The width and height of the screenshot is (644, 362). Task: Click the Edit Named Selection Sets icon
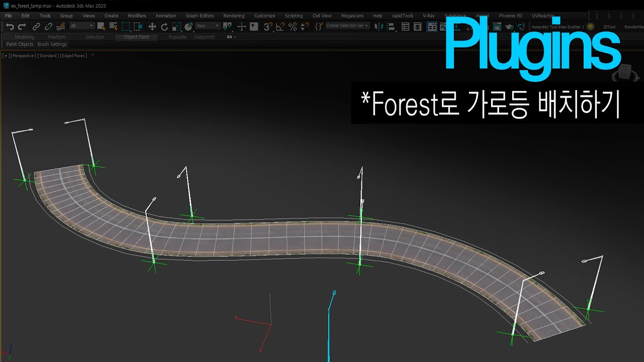[318, 26]
